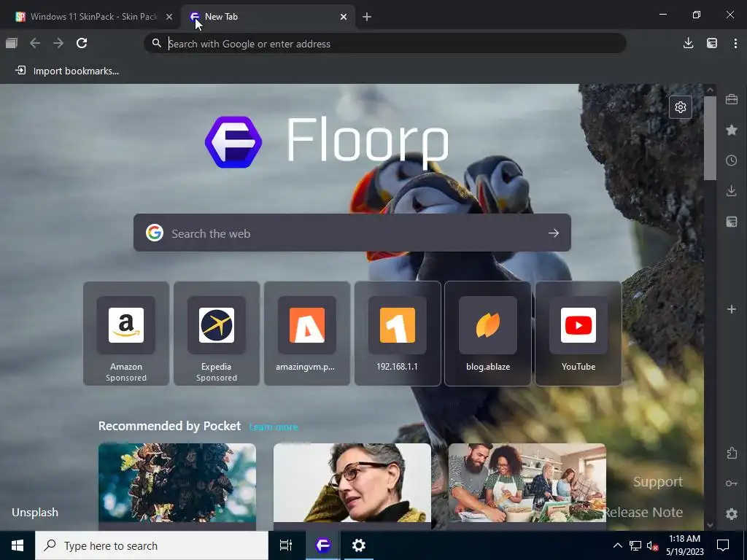Click Import bookmarks... in bookmarks bar
The image size is (747, 560).
66,71
